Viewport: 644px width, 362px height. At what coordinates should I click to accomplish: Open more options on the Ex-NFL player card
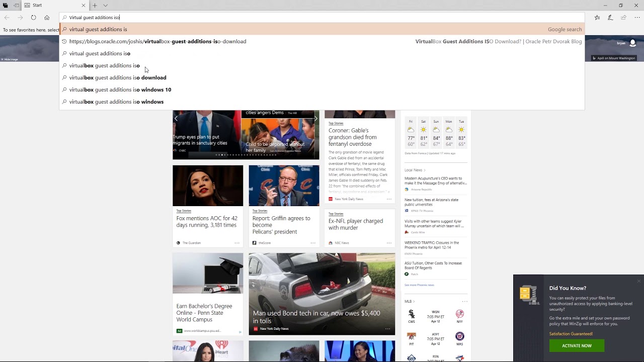point(389,243)
